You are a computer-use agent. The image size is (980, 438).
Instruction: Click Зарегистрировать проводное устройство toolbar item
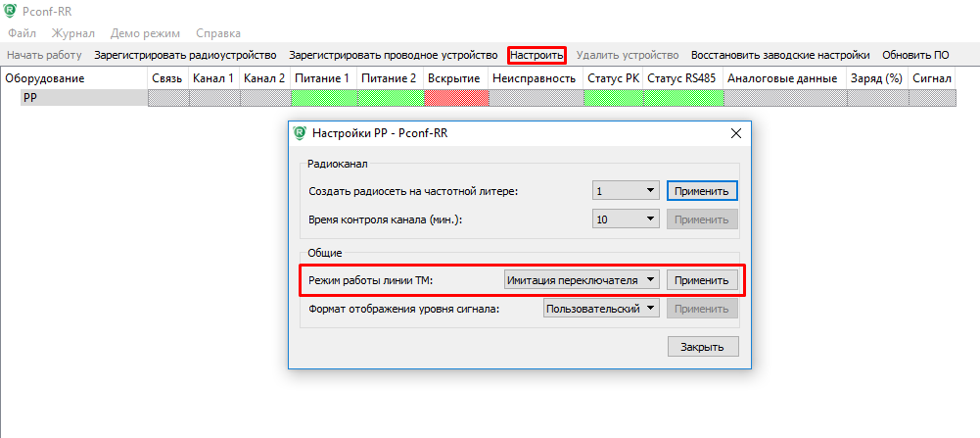pyautogui.click(x=394, y=56)
